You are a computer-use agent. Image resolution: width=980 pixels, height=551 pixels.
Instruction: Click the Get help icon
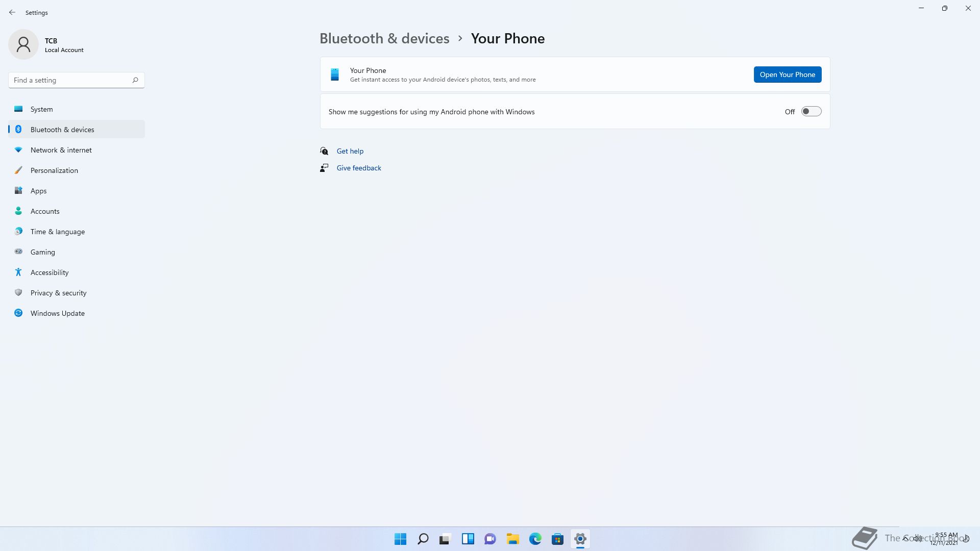(324, 151)
